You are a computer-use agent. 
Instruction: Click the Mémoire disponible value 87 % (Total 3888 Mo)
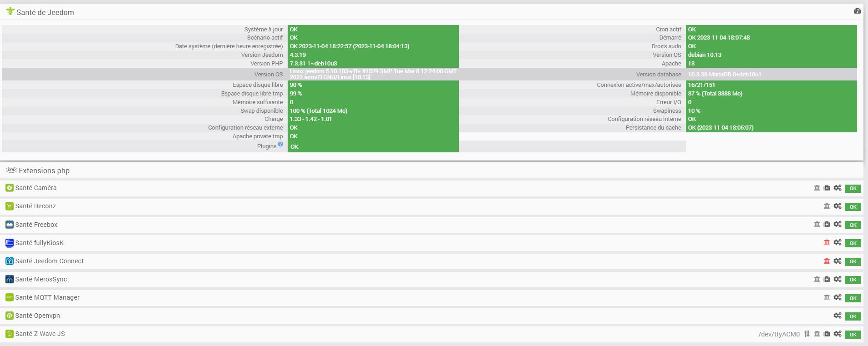715,94
